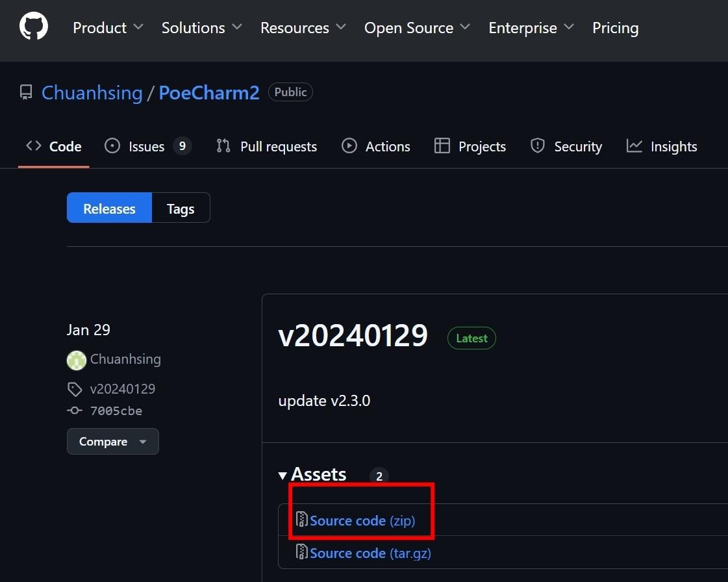Select the Pull requests branch icon

click(x=223, y=145)
